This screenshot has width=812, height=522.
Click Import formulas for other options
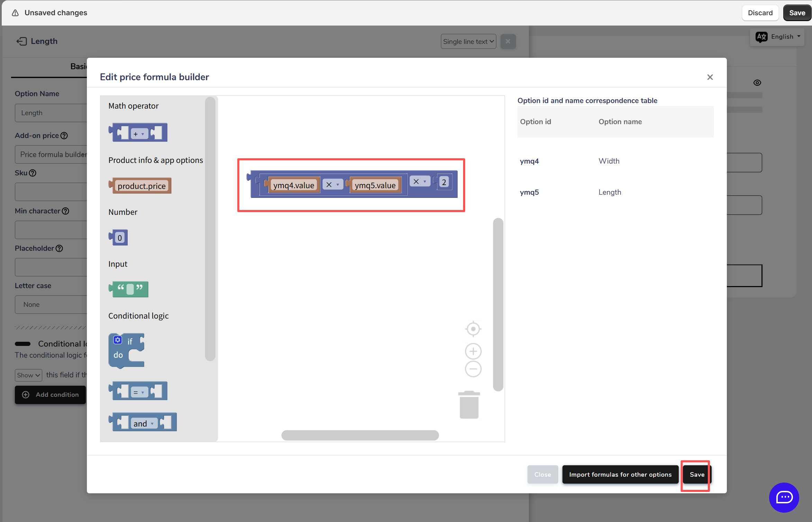click(620, 475)
